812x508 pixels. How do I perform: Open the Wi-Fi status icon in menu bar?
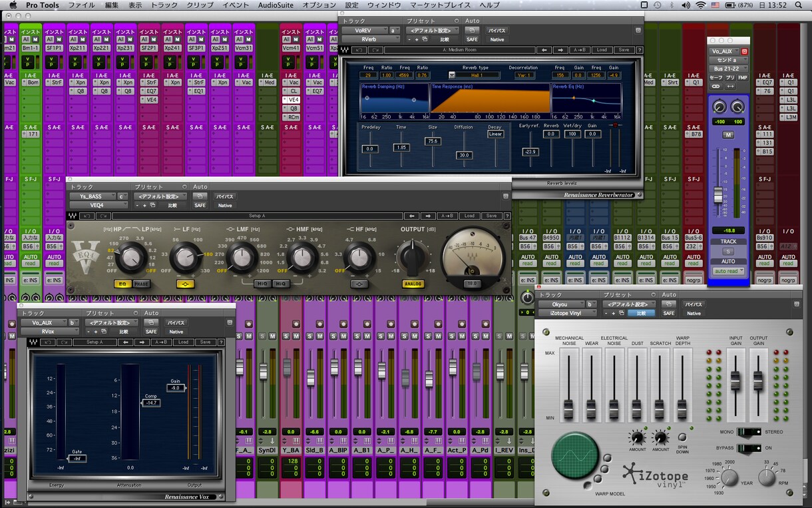tap(700, 5)
